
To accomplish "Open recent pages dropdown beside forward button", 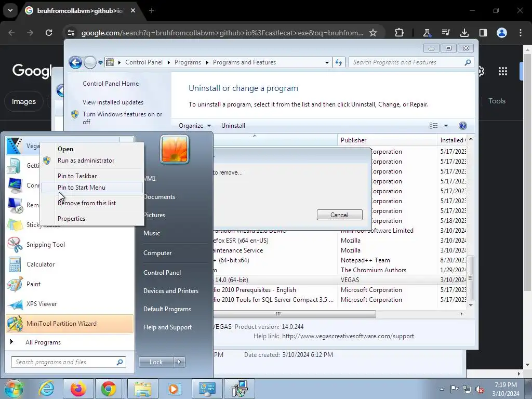I will 100,63.
